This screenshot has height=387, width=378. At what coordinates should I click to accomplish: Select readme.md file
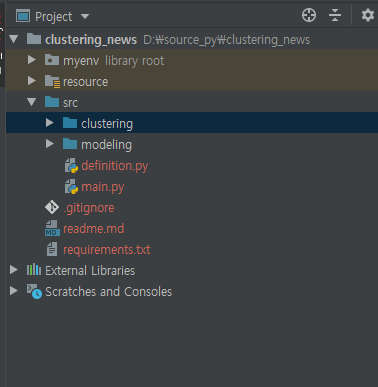[x=192, y=229]
